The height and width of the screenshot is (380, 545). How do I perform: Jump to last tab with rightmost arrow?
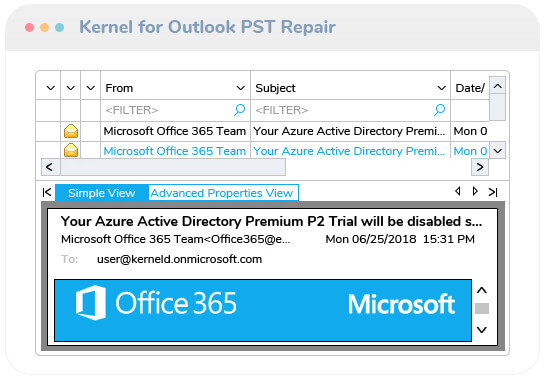[x=493, y=192]
